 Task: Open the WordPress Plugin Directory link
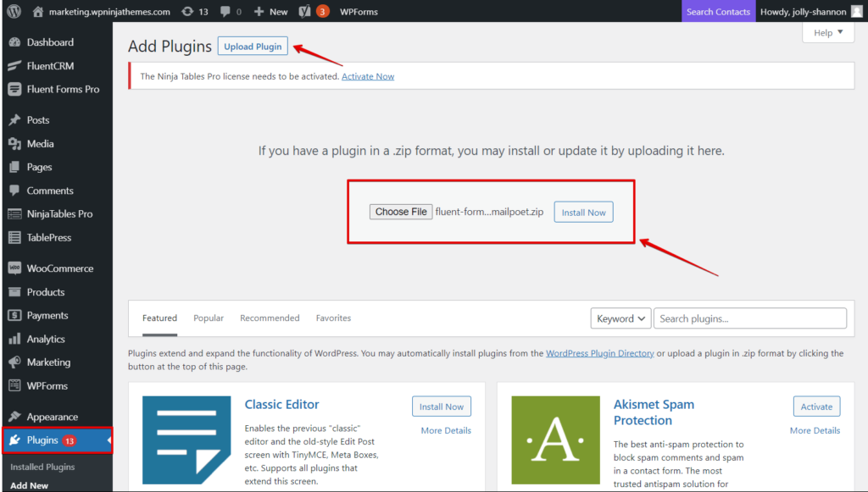click(600, 353)
